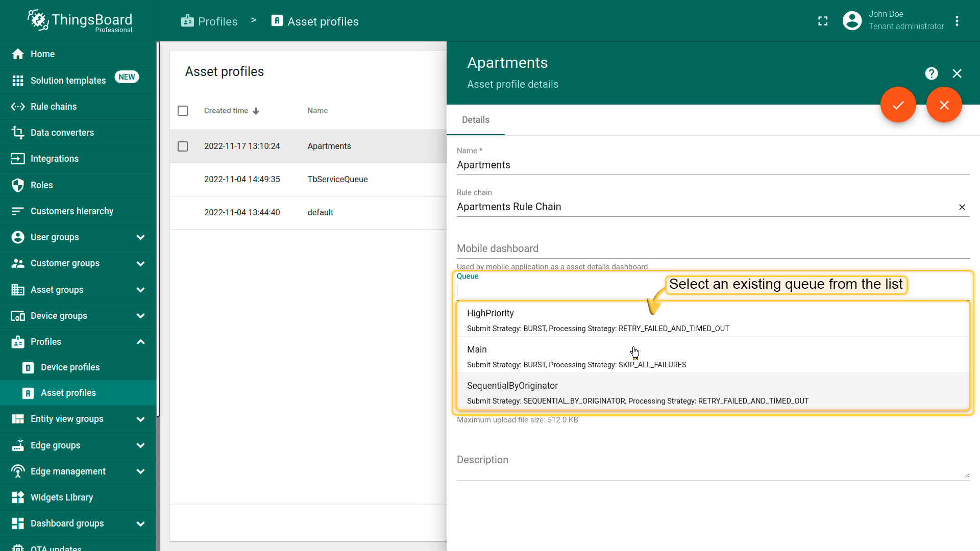The height and width of the screenshot is (551, 980).
Task: Discard changes with orange X button
Action: tap(944, 105)
